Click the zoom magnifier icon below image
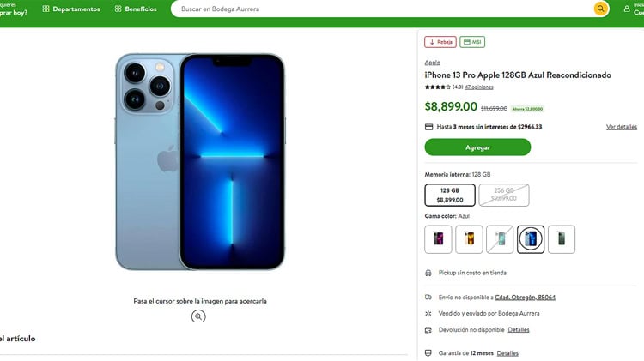The height and width of the screenshot is (361, 644). (x=198, y=316)
